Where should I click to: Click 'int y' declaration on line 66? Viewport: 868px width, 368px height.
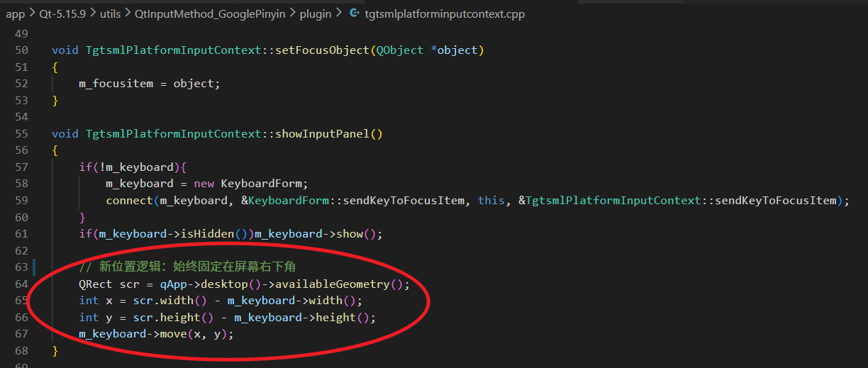(x=96, y=318)
